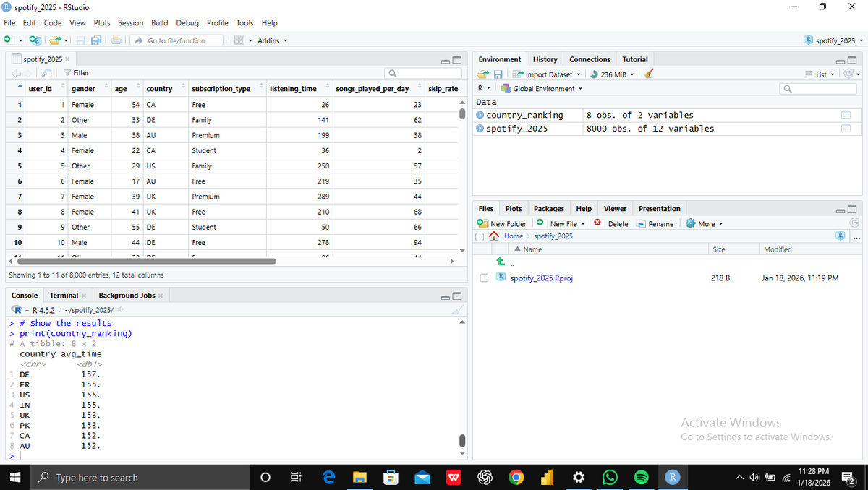Viewport: 868px width, 490px height.
Task: Open WhatsApp from the Windows taskbar
Action: pos(610,478)
